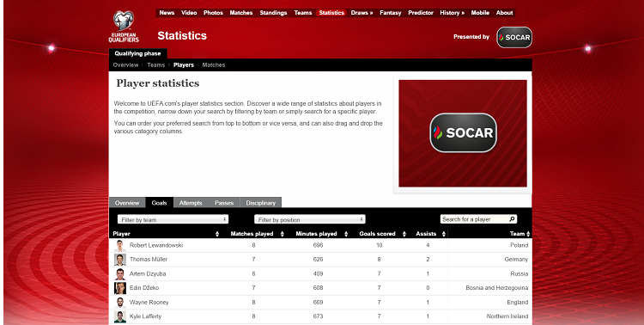Click Germany in the Team column
The width and height of the screenshot is (644, 325).
[x=516, y=260]
